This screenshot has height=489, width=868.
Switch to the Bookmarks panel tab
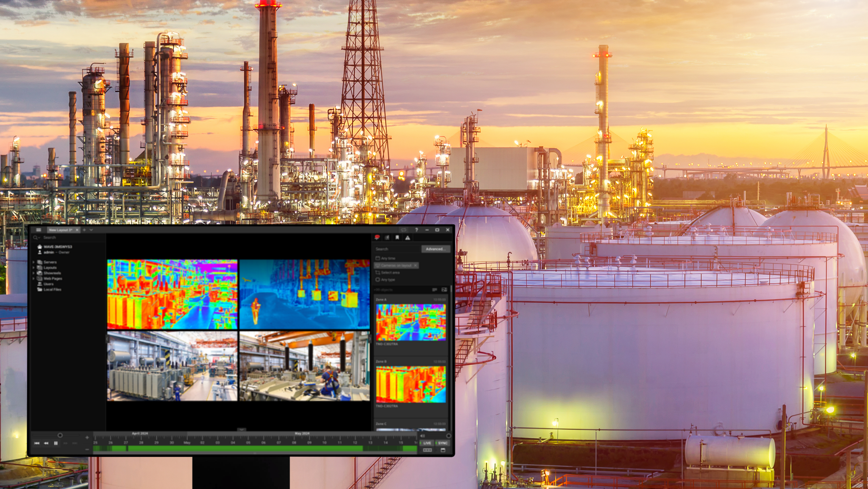tap(397, 238)
